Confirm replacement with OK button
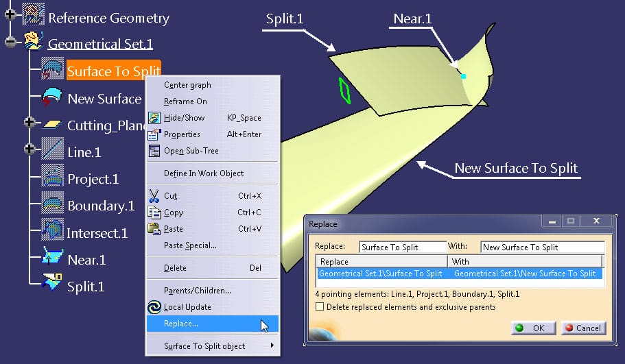The image size is (625, 364). coord(533,328)
